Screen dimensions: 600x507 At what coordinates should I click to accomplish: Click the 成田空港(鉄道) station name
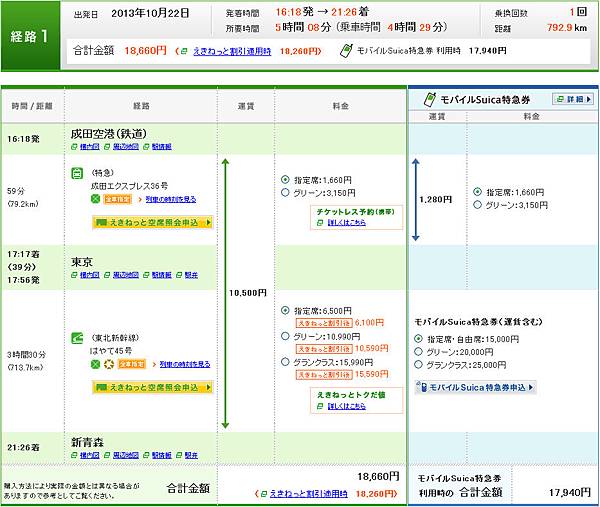pos(109,134)
